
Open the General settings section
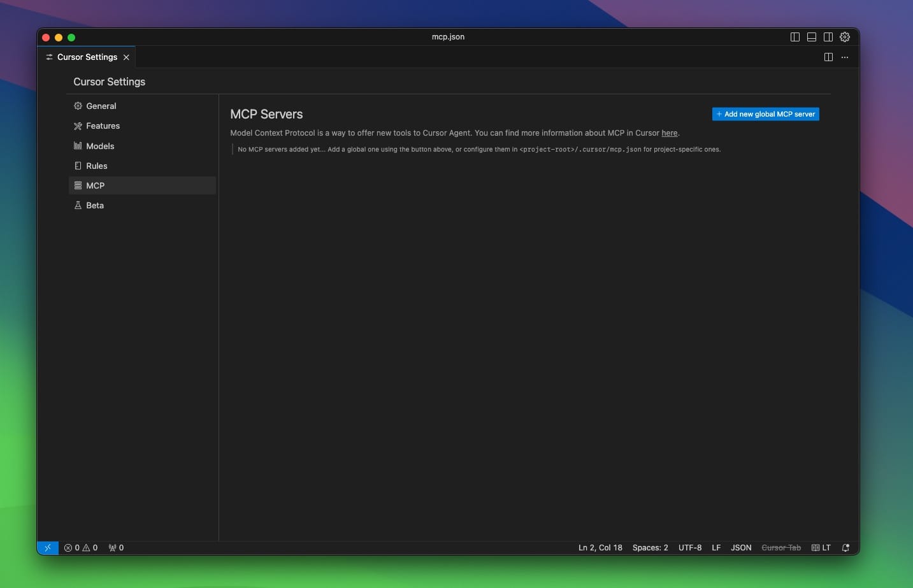[142, 106]
